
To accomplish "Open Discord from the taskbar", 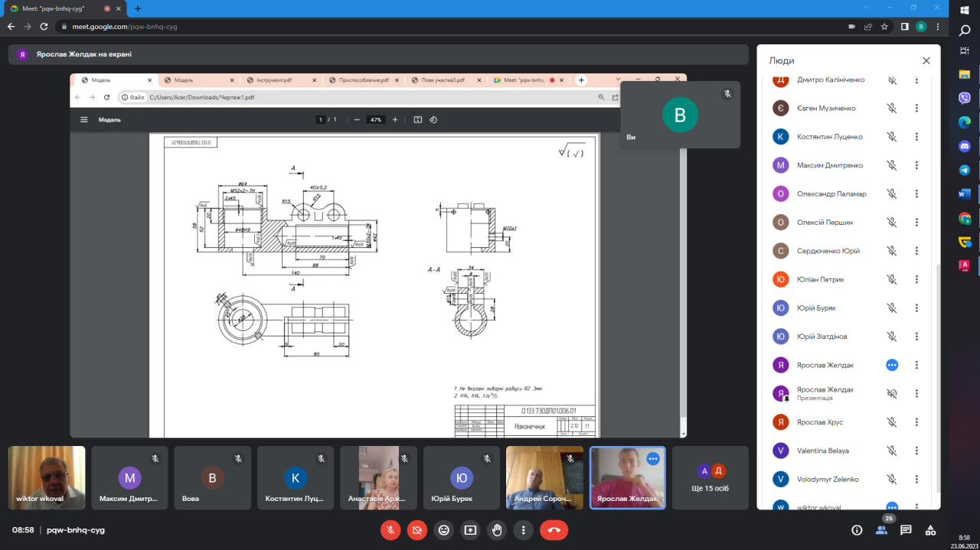I will [965, 146].
